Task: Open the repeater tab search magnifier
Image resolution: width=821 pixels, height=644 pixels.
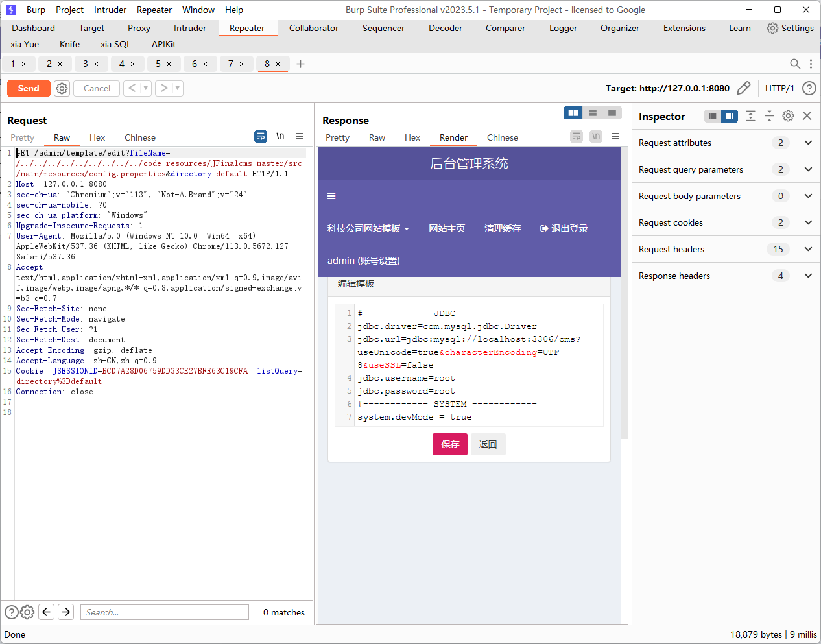Action: (x=794, y=64)
